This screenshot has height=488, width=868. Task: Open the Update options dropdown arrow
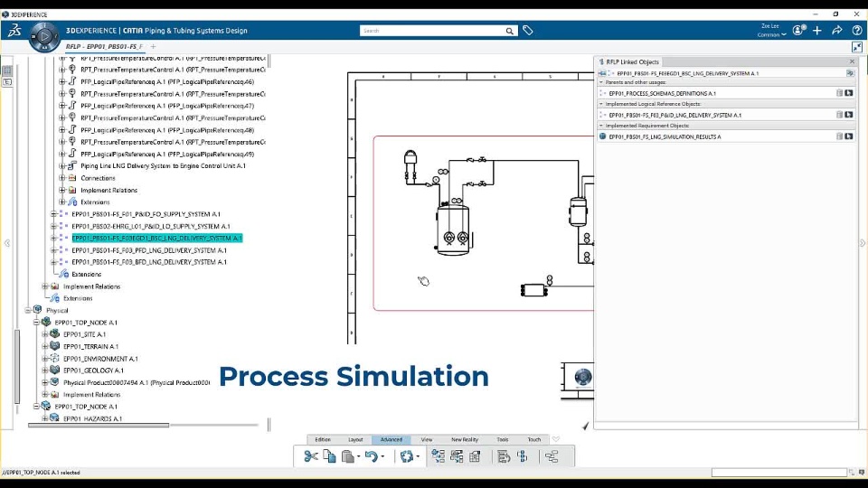tap(418, 457)
